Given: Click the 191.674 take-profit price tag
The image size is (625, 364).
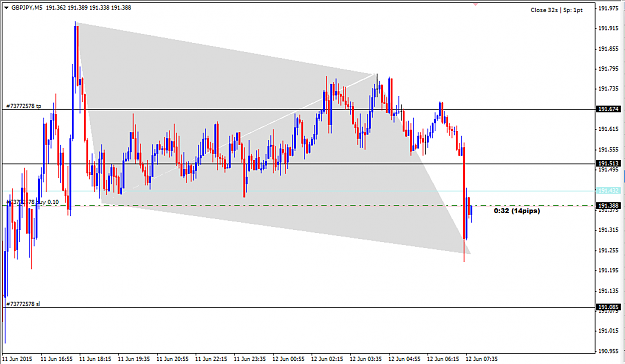Looking at the screenshot, I should tap(608, 109).
